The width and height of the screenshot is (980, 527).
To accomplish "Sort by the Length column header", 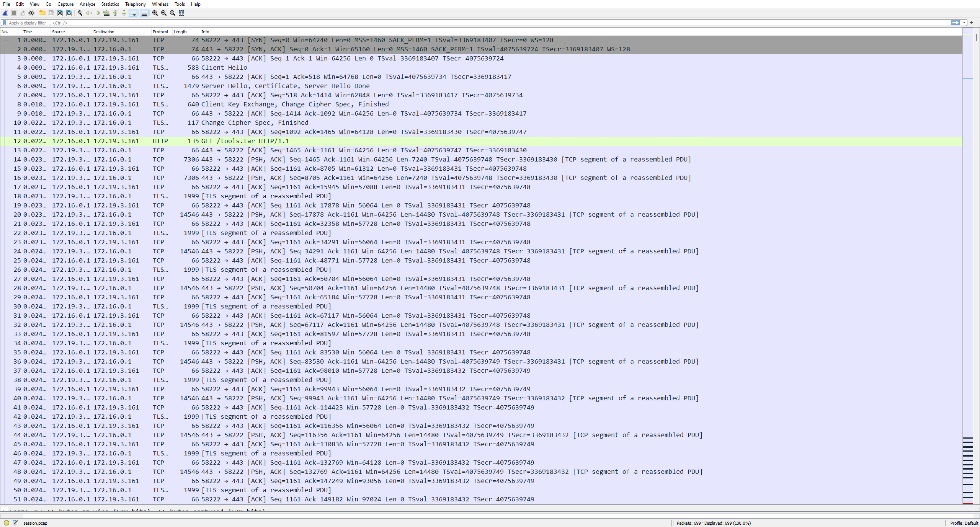I will click(186, 32).
